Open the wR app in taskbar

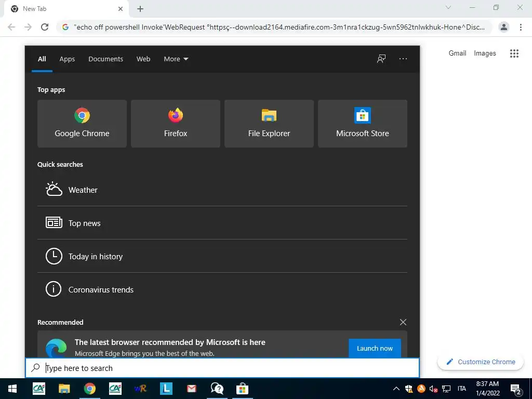tap(140, 389)
